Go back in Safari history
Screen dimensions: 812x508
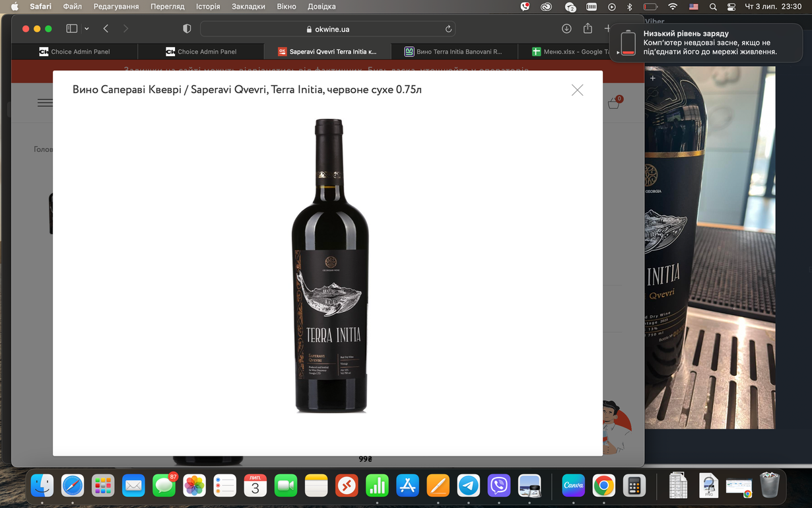coord(106,29)
